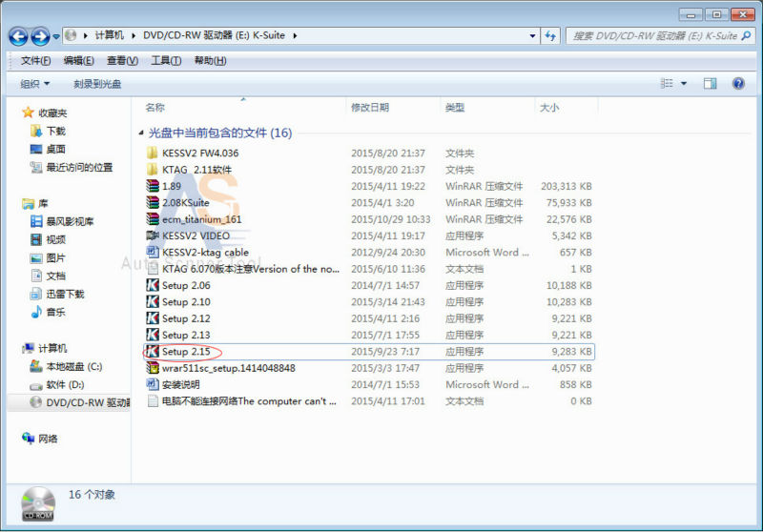Screen dimensions: 763x532
Task: Open the 组织 dropdown in toolbar
Action: pos(35,84)
